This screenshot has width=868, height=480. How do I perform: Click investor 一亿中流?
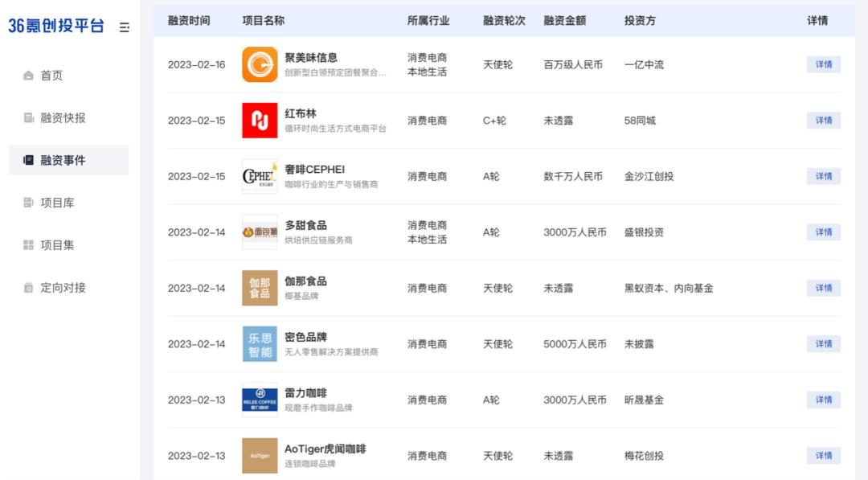pyautogui.click(x=644, y=65)
